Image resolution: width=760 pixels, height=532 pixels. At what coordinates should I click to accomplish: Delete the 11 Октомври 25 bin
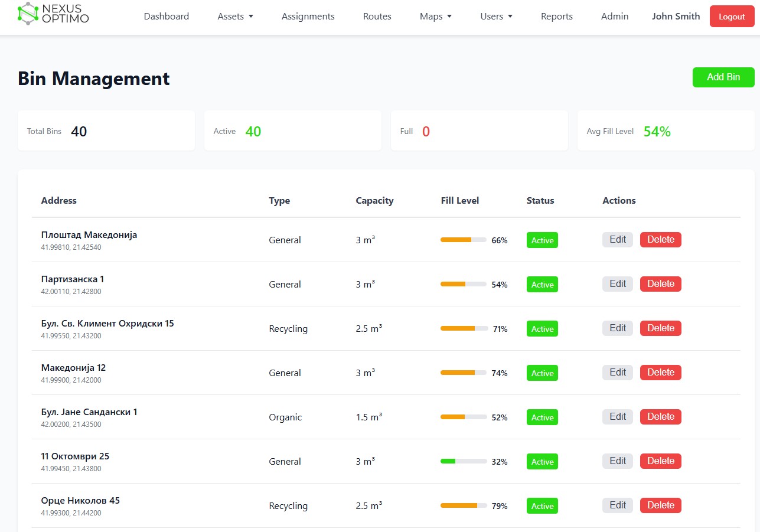click(661, 461)
